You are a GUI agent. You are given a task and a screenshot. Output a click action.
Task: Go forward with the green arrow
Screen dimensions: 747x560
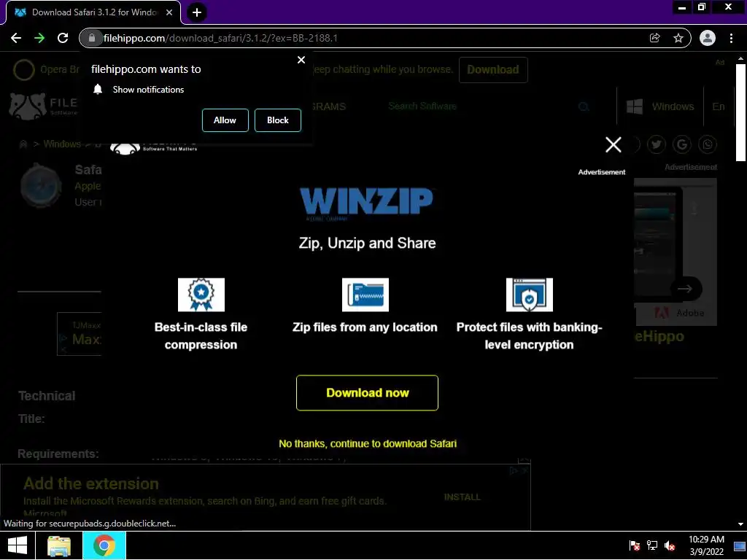coord(39,38)
